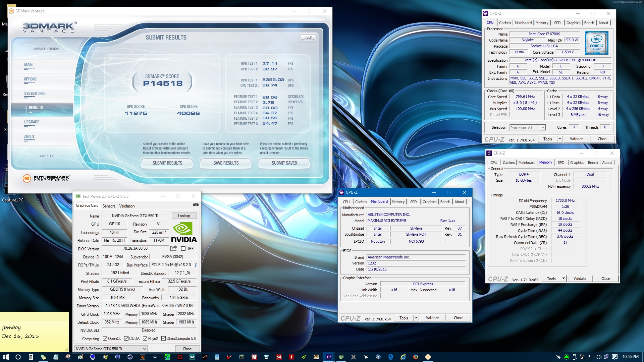The height and width of the screenshot is (362, 644).
Task: Click Close button at bottom of GPU-Z
Action: click(187, 349)
